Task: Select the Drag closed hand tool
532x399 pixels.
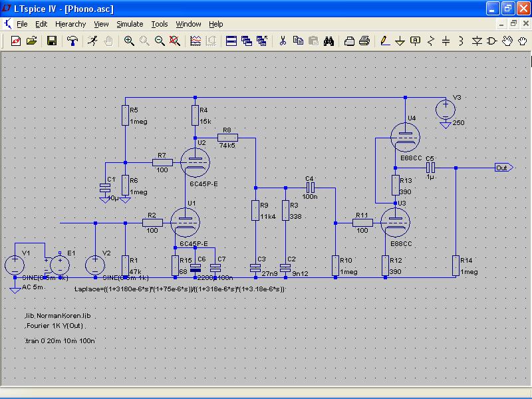Action: tap(523, 41)
